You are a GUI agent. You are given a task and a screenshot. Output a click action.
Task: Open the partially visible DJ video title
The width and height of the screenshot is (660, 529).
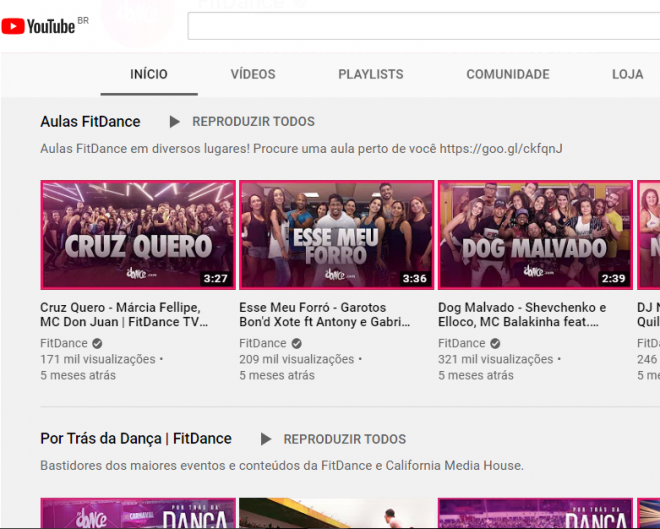click(648, 315)
